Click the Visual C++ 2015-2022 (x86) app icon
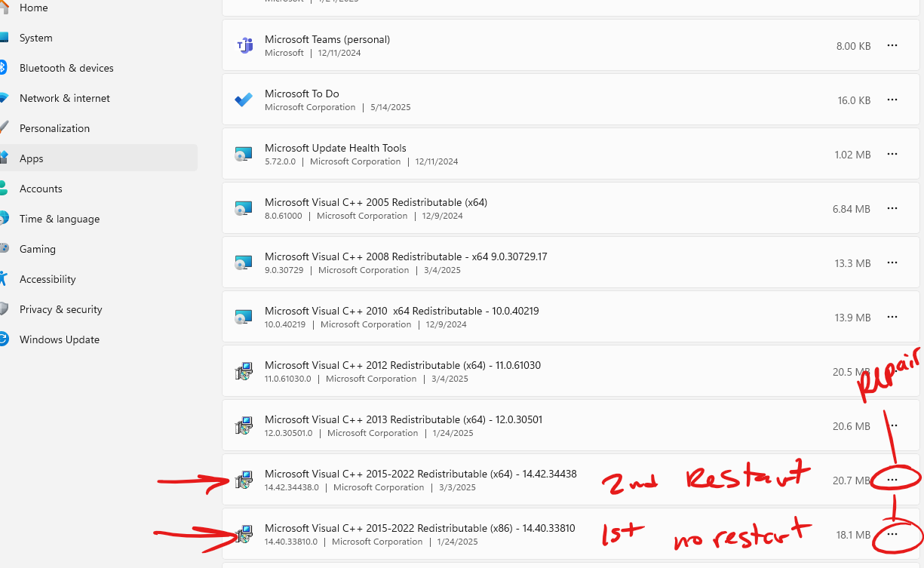The image size is (924, 568). click(244, 534)
